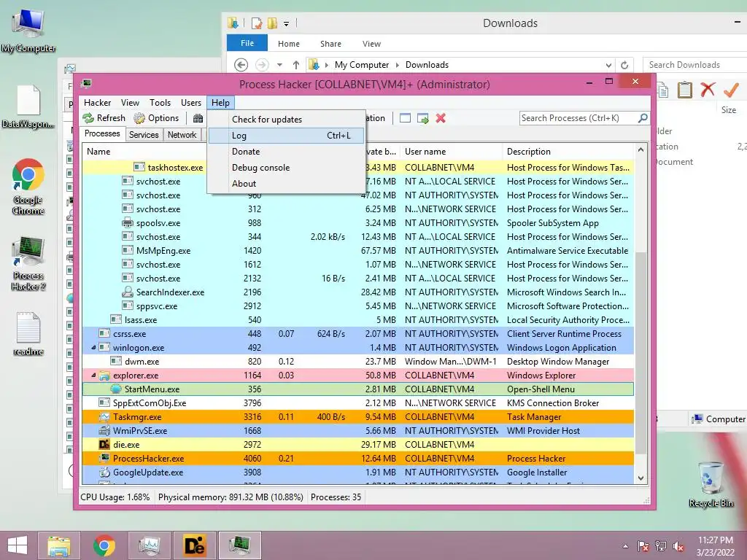Collapse the explorer.exe tree node

coord(93,376)
